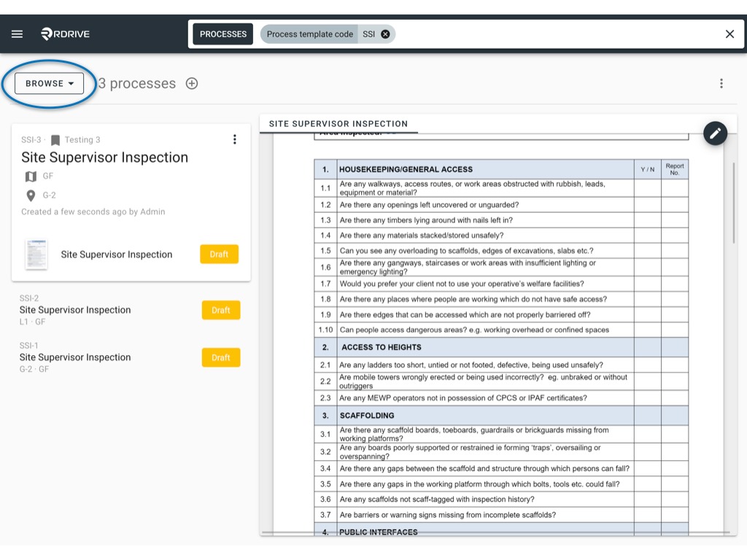Screen dimensions: 747x560
Task: Click the PROCESSES search scope button
Action: [x=223, y=34]
